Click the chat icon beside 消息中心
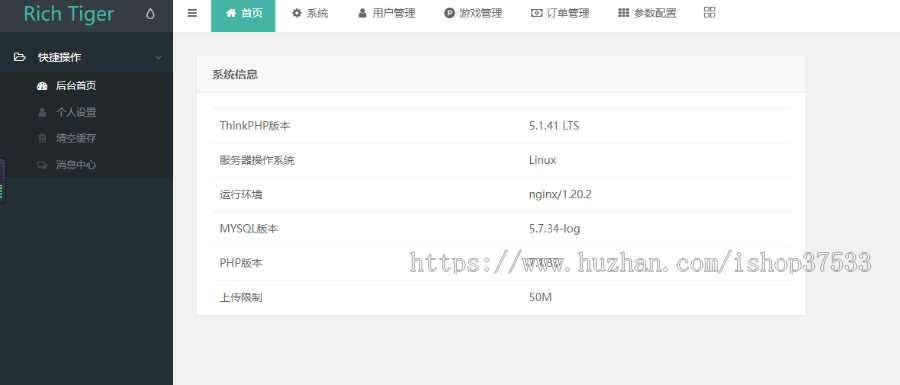Image resolution: width=900 pixels, height=385 pixels. [x=42, y=165]
